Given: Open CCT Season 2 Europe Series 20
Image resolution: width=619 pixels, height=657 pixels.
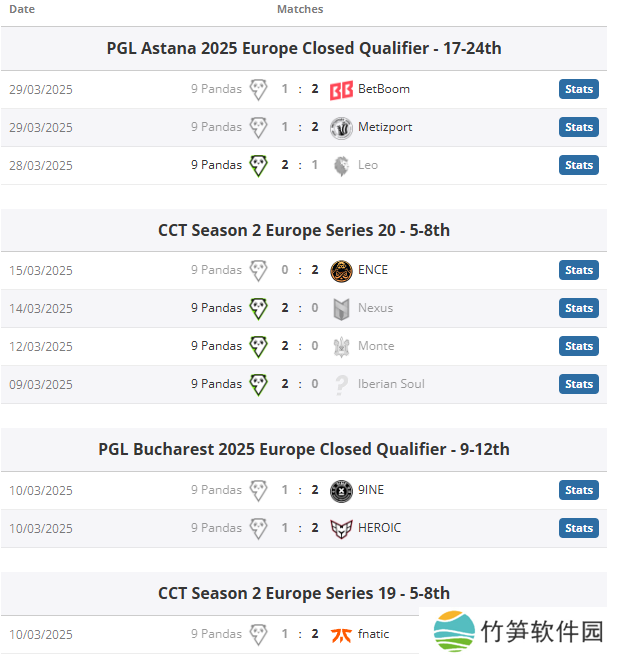Looking at the screenshot, I should click(x=304, y=230).
